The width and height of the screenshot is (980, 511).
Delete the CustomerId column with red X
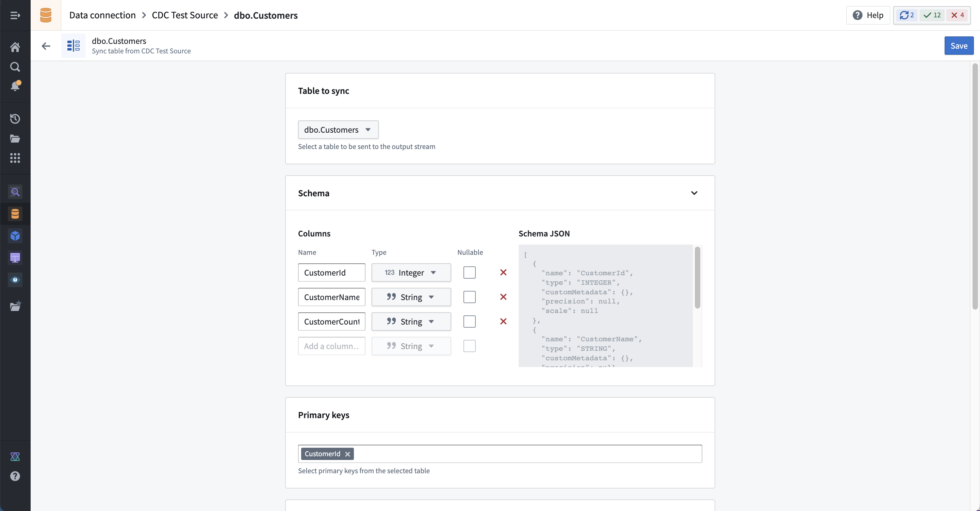click(503, 273)
